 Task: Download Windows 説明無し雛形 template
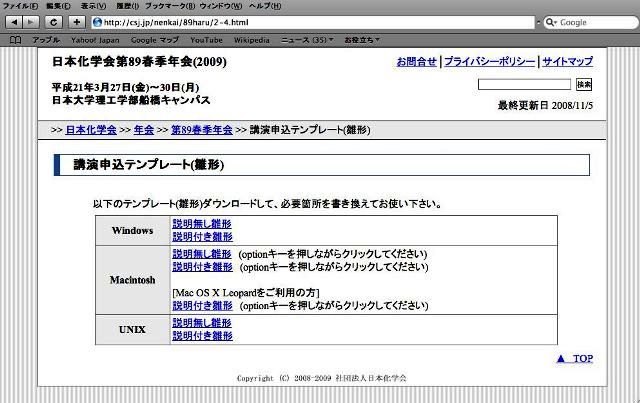[x=201, y=224]
